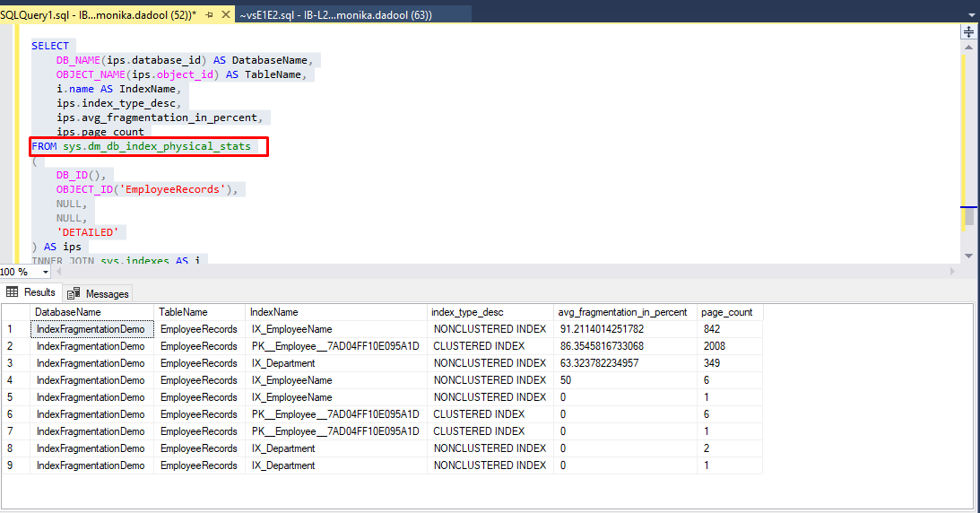Screen dimensions: 980x513
Task: Click the Messages tab icon
Action: (x=74, y=293)
